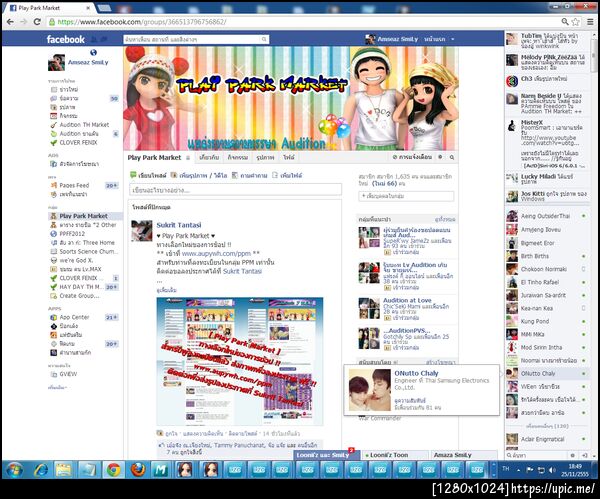Click the Pages Feed sidebar icon
The height and width of the screenshot is (499, 600).
(x=54, y=185)
